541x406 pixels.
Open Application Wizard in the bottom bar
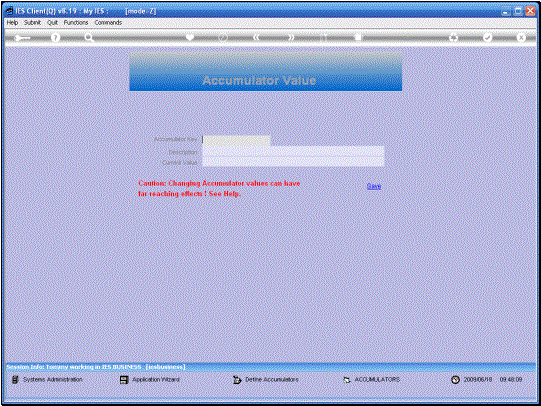tap(150, 379)
